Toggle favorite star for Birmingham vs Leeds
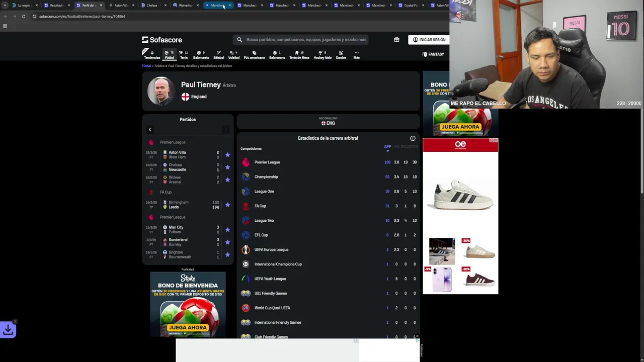 click(x=227, y=205)
